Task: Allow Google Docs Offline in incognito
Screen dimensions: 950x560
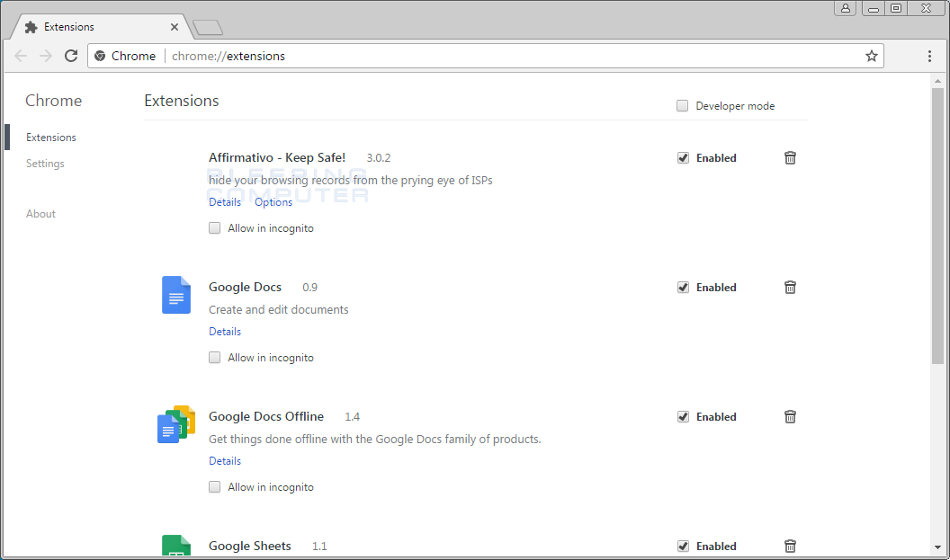Action: point(214,487)
